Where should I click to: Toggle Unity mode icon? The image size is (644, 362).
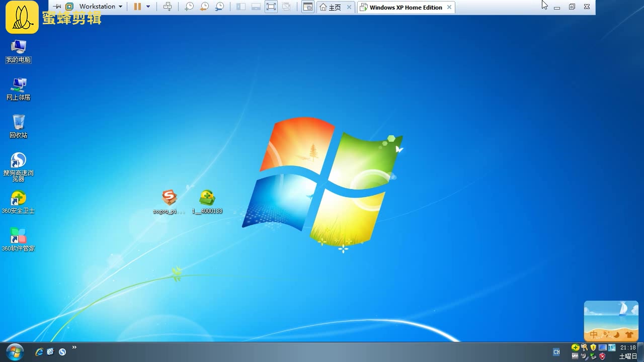(x=286, y=7)
